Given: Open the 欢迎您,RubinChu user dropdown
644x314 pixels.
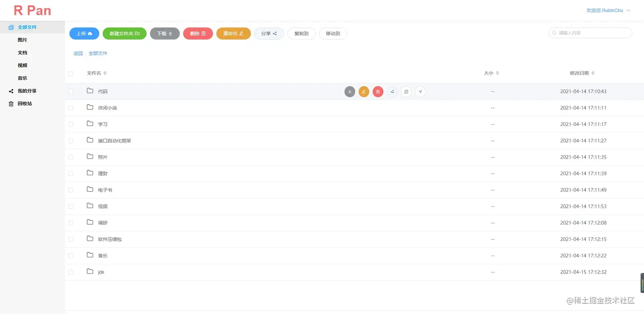Looking at the screenshot, I should tap(608, 10).
